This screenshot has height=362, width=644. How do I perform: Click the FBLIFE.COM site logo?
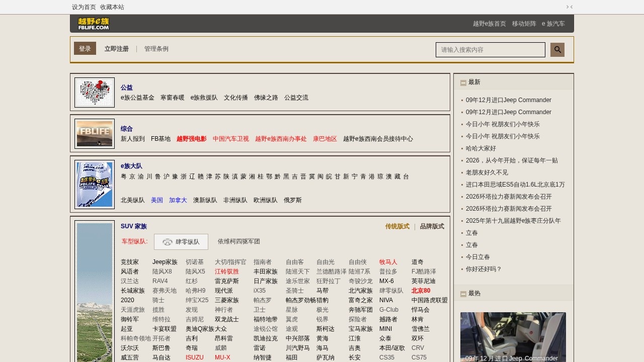[x=94, y=24]
